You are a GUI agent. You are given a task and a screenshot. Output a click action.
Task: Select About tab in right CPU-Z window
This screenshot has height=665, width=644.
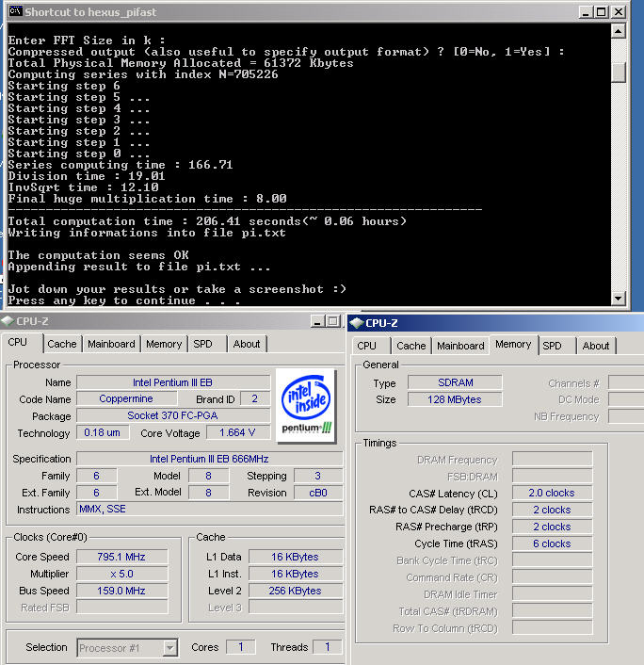pos(596,346)
